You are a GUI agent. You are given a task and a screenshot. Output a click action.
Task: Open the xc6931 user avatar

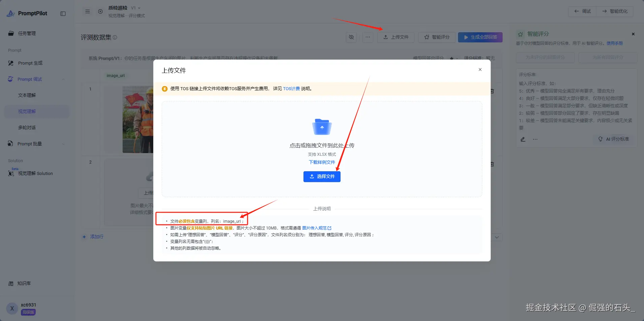click(x=12, y=308)
